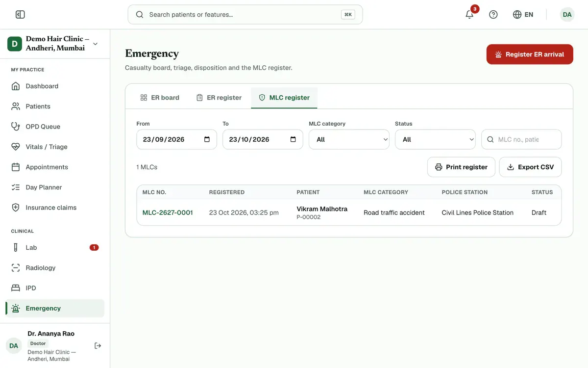
Task: Open the Status filter dropdown
Action: click(435, 139)
